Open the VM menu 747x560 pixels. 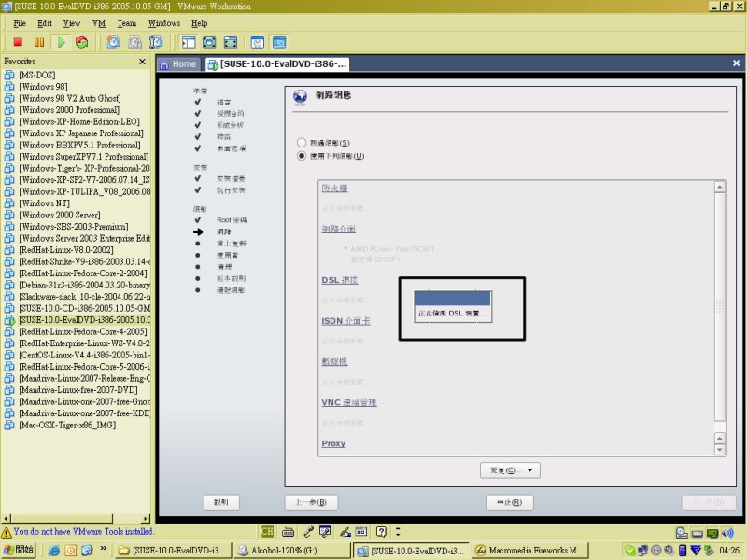tap(99, 23)
